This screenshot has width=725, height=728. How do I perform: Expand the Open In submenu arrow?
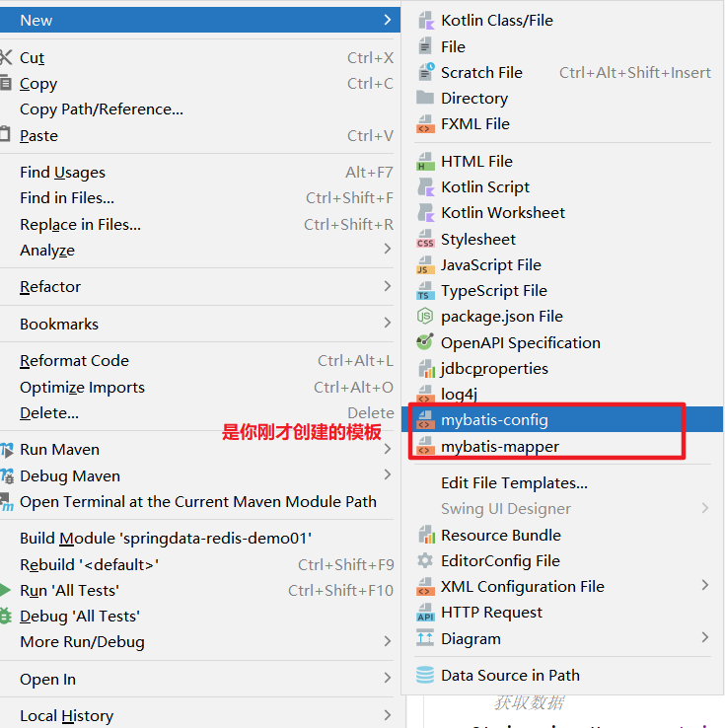point(388,678)
